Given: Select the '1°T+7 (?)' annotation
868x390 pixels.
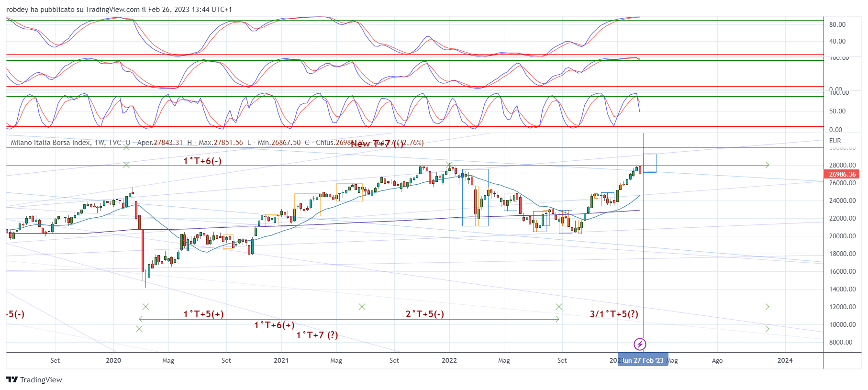Looking at the screenshot, I should pos(317,335).
